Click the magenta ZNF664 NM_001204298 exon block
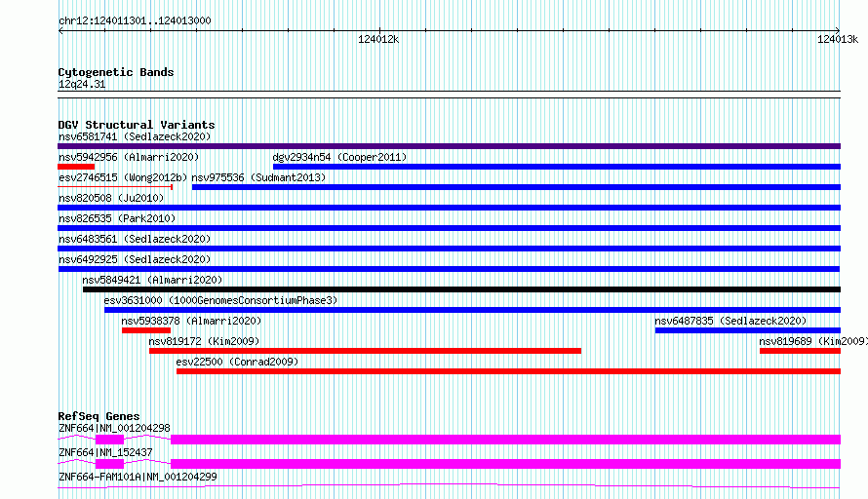 coord(505,440)
